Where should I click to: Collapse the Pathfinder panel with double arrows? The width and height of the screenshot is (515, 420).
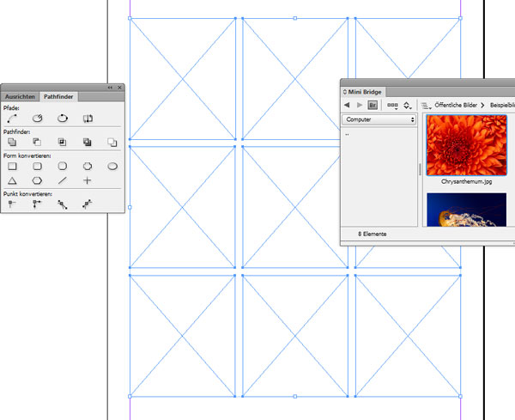pos(110,88)
